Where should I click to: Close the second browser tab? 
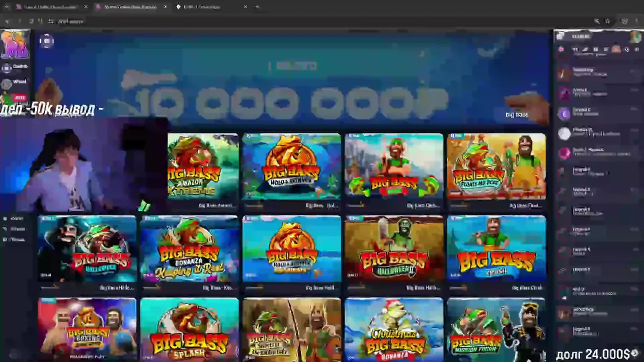click(166, 7)
